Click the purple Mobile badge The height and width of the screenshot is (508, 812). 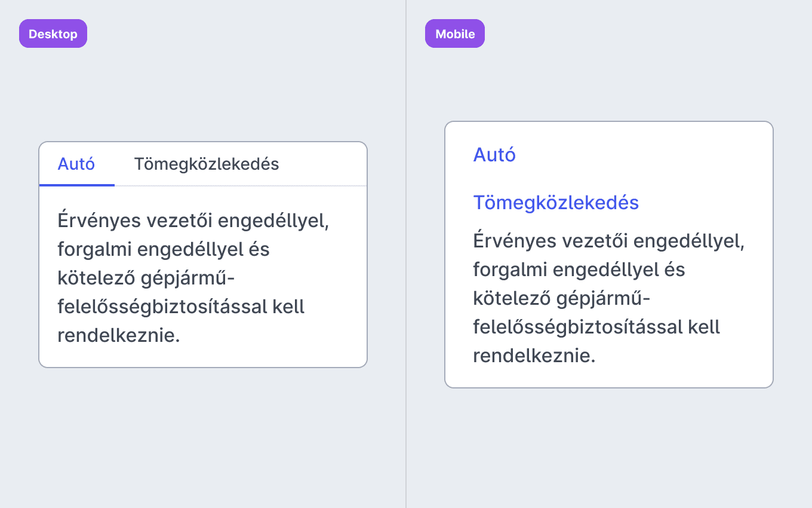455,33
